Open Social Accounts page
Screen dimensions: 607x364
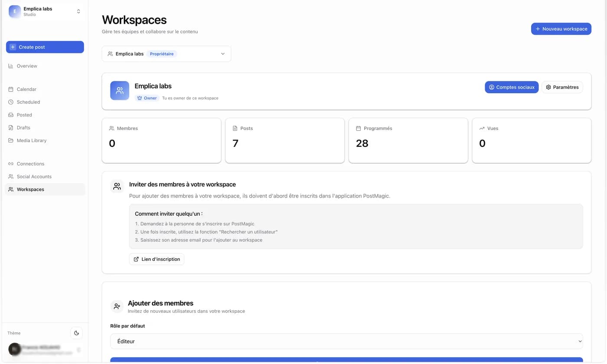(x=45, y=177)
